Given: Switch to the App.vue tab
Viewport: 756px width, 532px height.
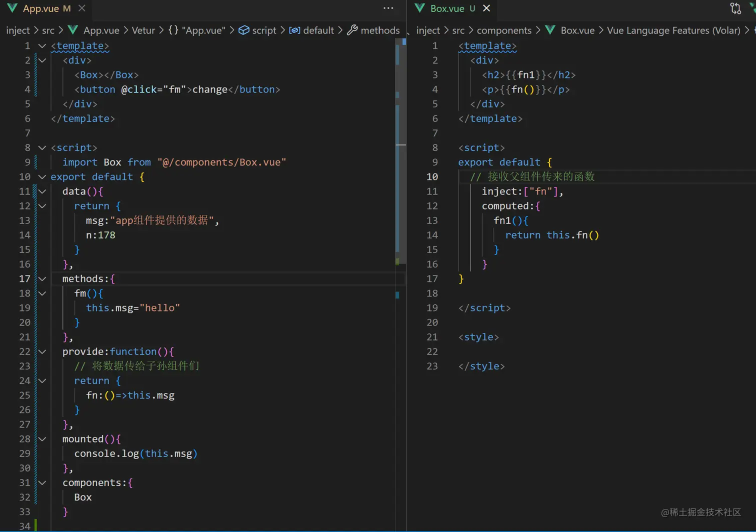Looking at the screenshot, I should (x=40, y=8).
